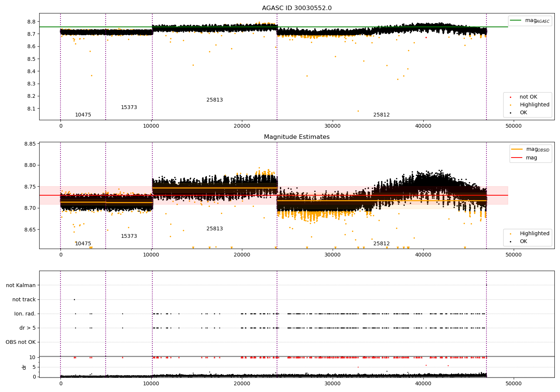
Task: Click x-axis tick 50000 under the bottom plot
Action: click(514, 383)
